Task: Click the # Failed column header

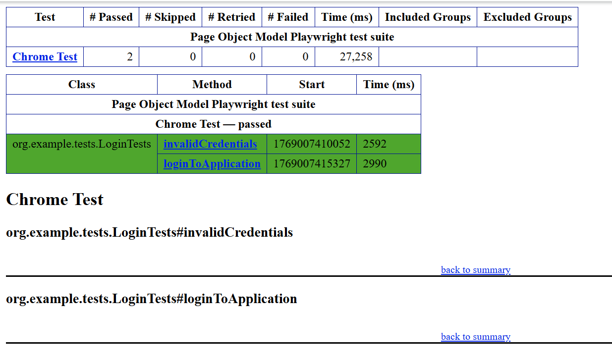Action: [x=288, y=17]
